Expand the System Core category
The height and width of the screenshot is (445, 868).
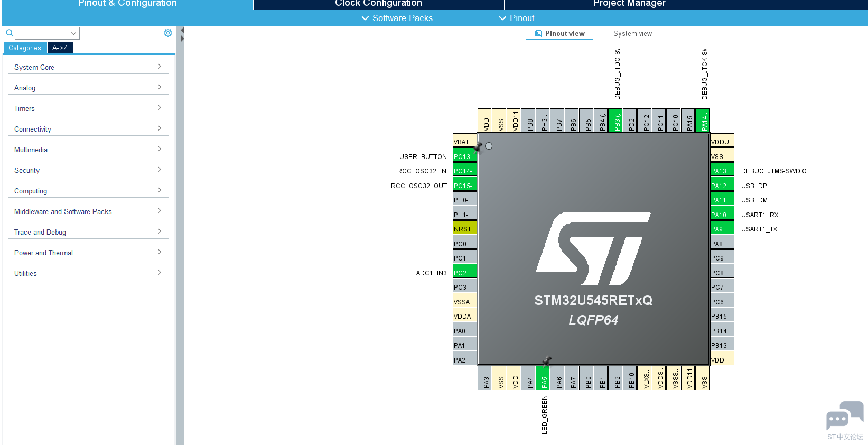click(x=88, y=67)
